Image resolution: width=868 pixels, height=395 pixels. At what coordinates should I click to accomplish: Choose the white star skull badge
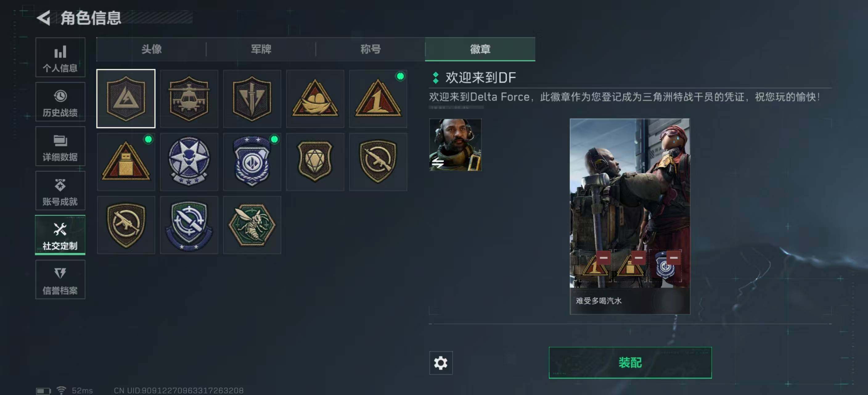189,162
